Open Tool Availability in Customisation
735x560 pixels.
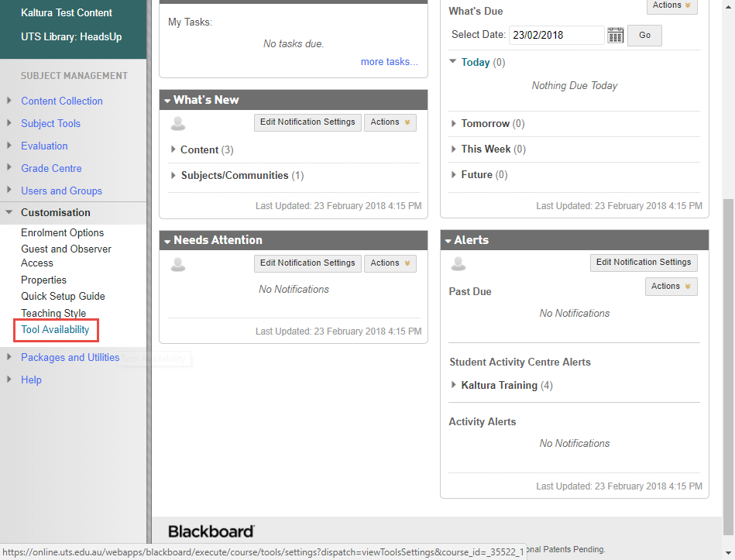pos(55,330)
